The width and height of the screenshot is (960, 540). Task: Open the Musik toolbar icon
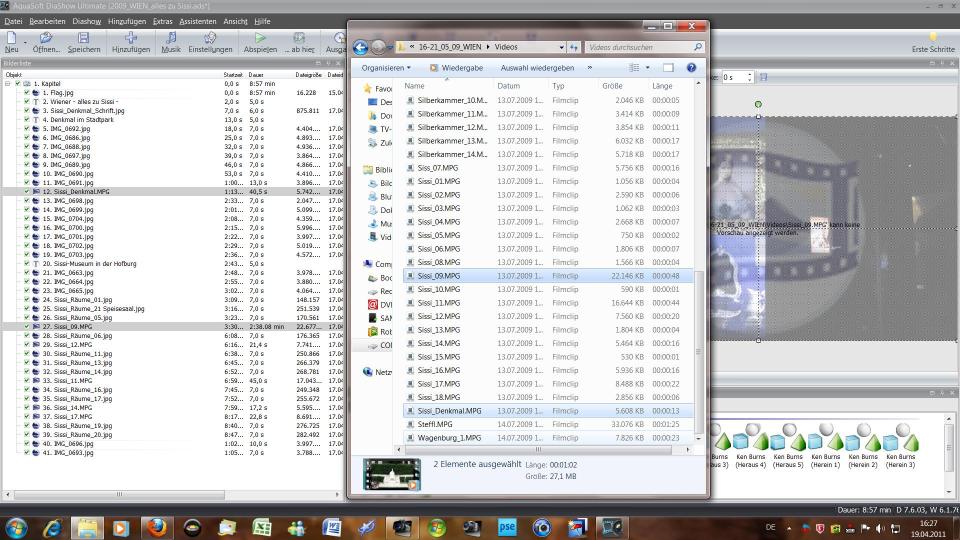[171, 38]
